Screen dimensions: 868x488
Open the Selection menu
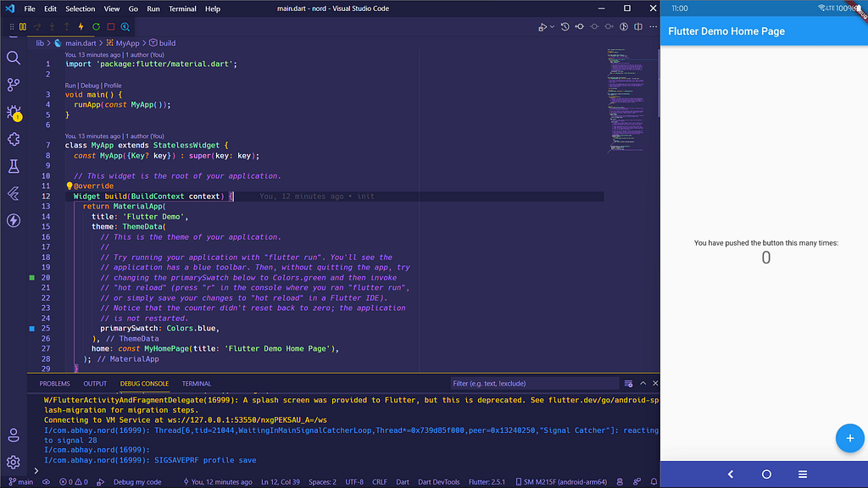(x=81, y=8)
